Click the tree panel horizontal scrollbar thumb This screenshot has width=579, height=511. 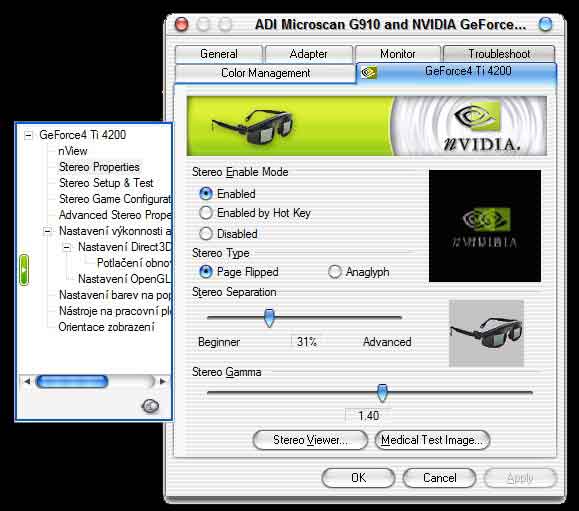coord(72,381)
